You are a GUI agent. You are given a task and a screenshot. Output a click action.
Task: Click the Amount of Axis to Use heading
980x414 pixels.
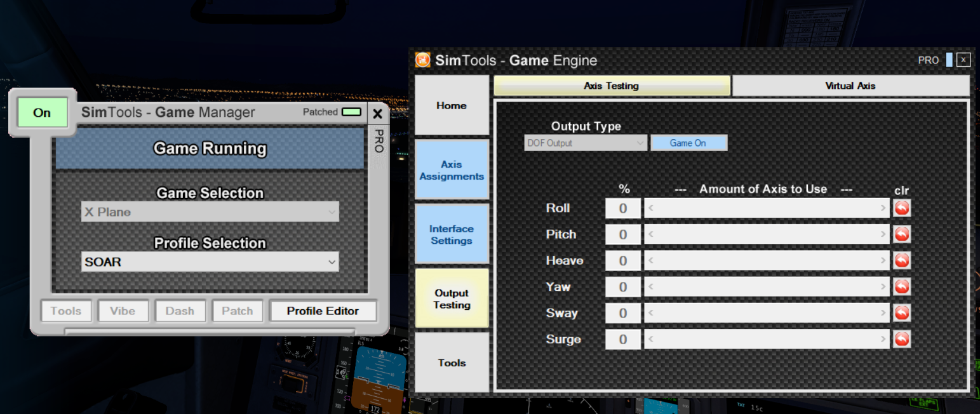tap(763, 189)
